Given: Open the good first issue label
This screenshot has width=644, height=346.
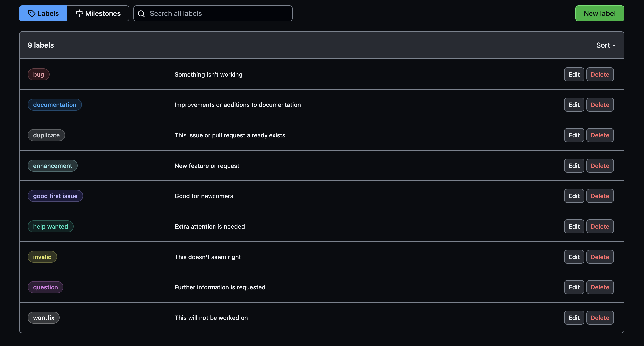Looking at the screenshot, I should 55,196.
